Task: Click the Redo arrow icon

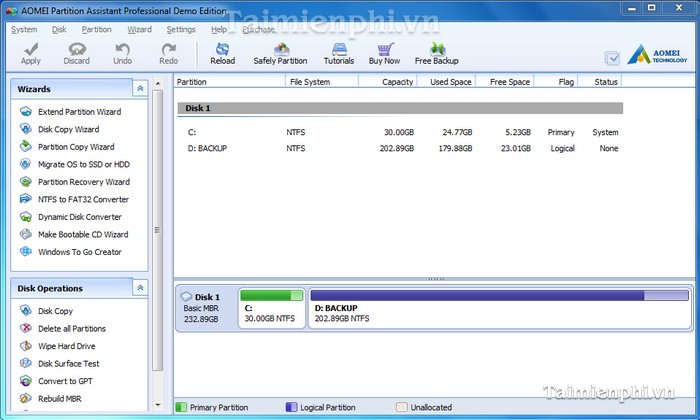Action: [x=168, y=49]
